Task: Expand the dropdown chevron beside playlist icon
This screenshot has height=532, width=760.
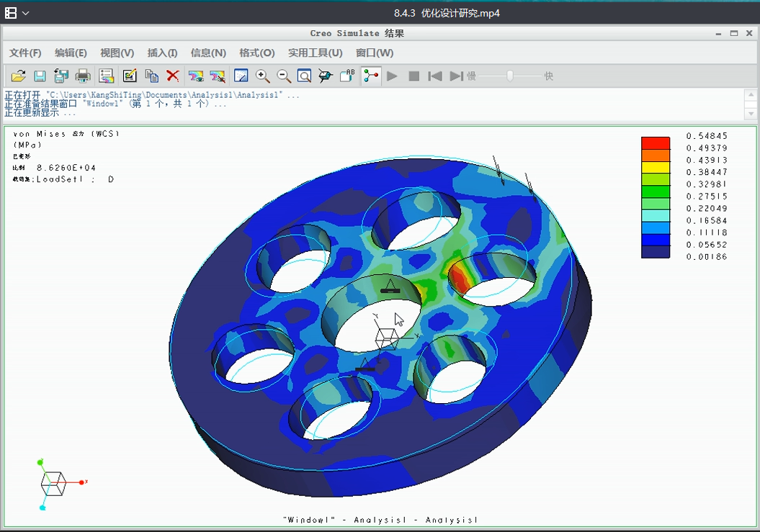Action: pos(26,13)
